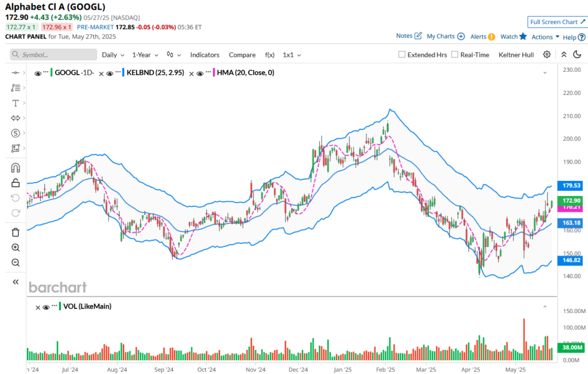Open the Daily interval dropdown
588x374 pixels.
tap(113, 55)
